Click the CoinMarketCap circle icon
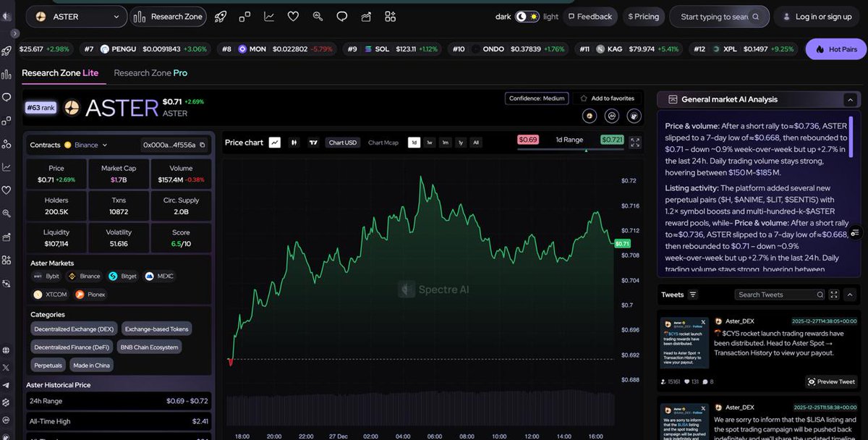 pos(612,116)
